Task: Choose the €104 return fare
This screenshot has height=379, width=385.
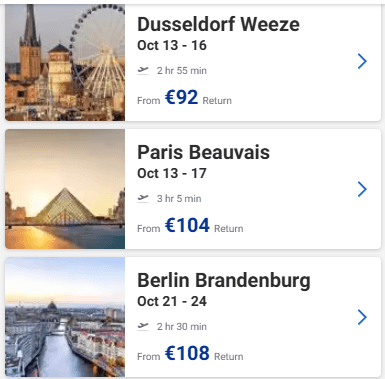Action: tap(187, 226)
